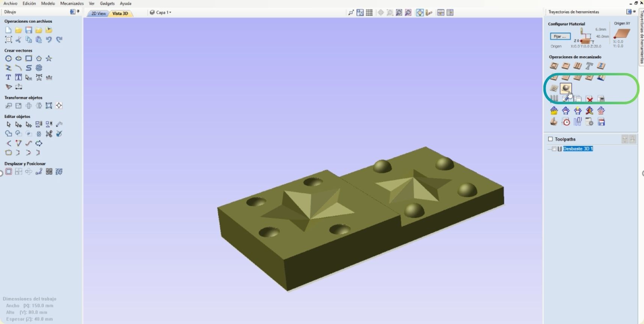The height and width of the screenshot is (324, 644).
Task: Switch to the 2D View tab
Action: (98, 13)
